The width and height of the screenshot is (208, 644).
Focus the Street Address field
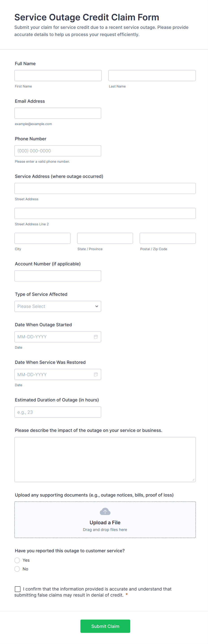[105, 188]
